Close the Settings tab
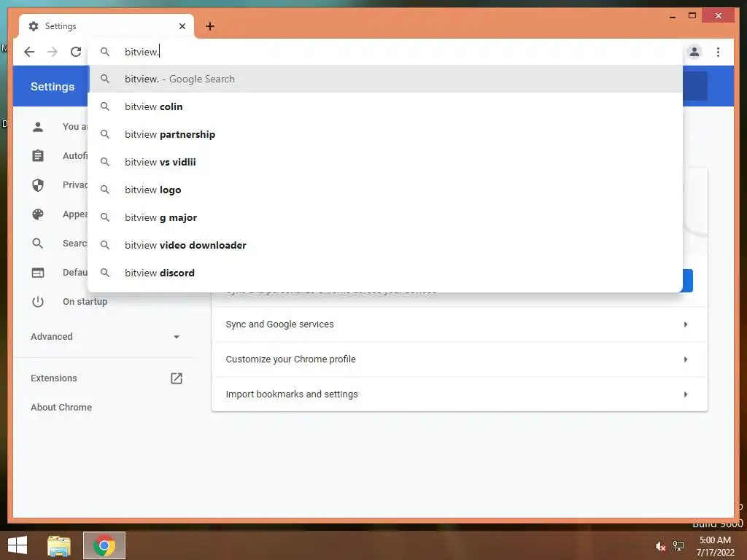The width and height of the screenshot is (747, 560). (182, 26)
